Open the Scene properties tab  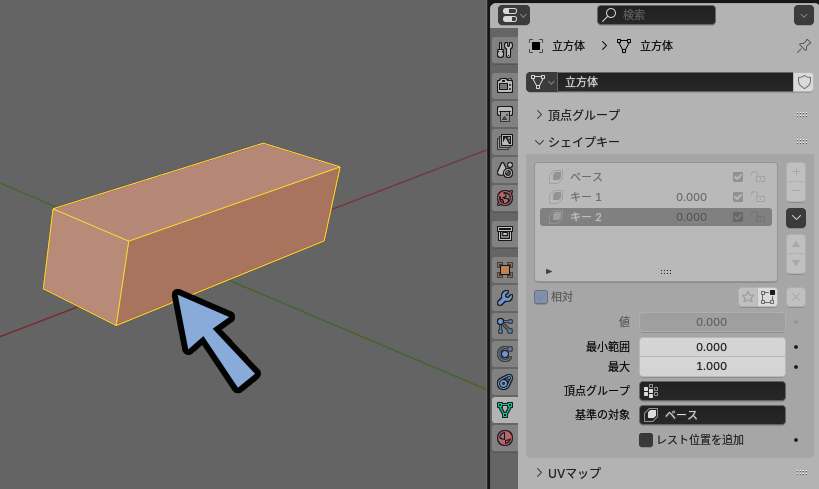505,170
